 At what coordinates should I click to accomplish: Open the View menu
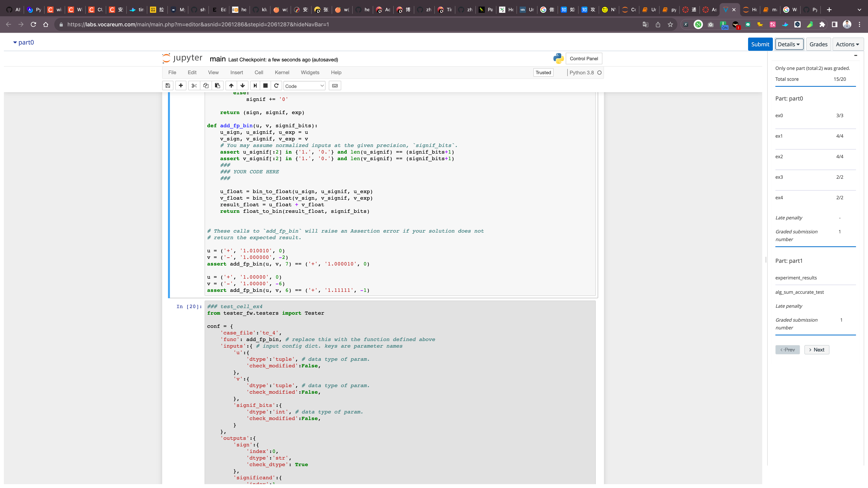click(x=213, y=72)
